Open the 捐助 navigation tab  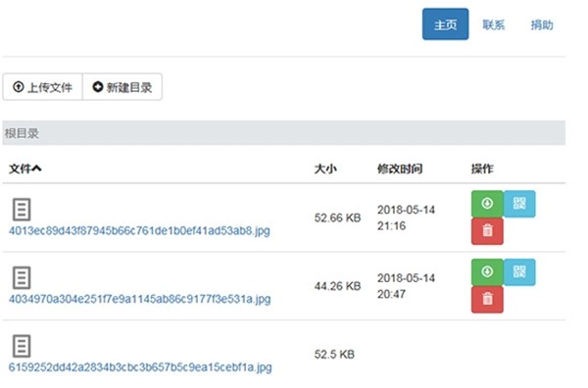(x=542, y=24)
